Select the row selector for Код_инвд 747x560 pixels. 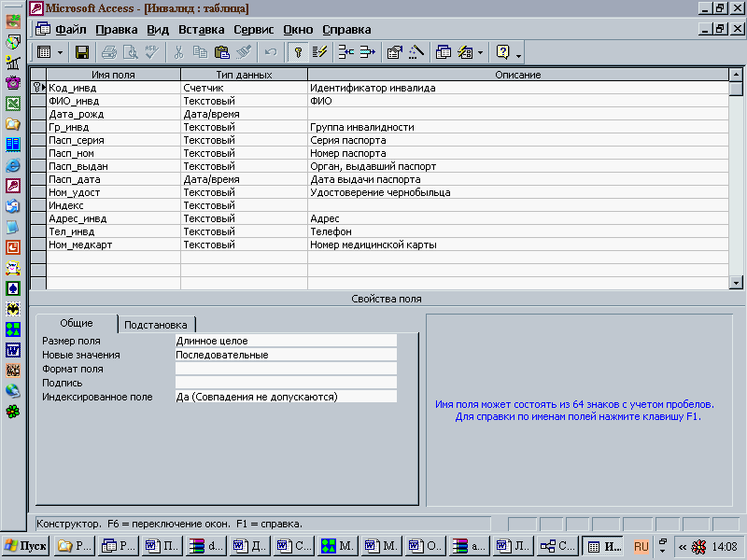point(38,88)
